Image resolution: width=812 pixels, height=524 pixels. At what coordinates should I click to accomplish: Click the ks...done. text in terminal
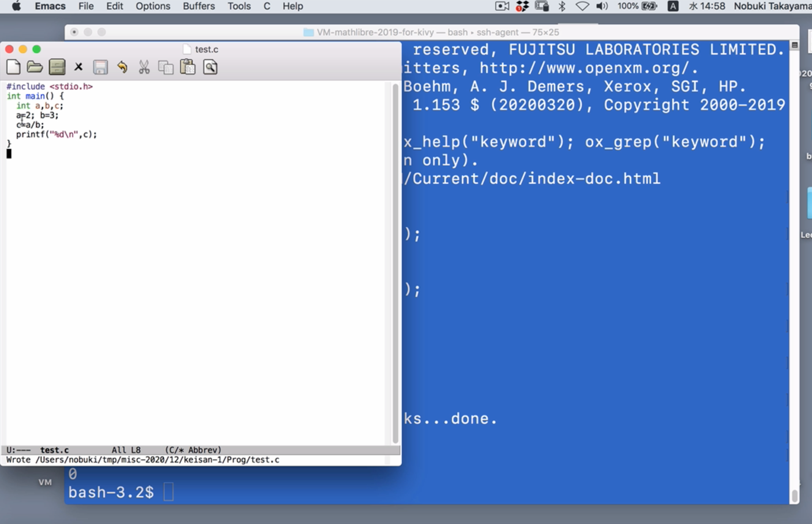450,418
